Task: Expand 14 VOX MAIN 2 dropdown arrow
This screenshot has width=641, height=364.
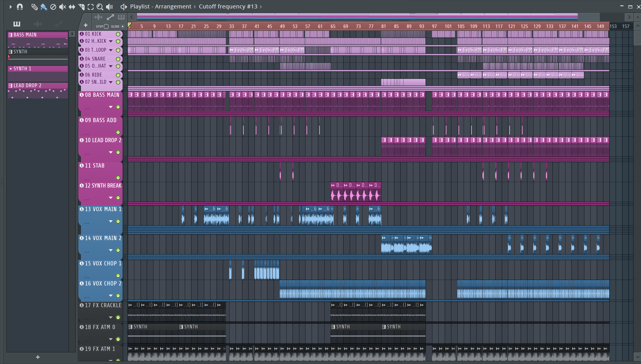Action: [111, 250]
